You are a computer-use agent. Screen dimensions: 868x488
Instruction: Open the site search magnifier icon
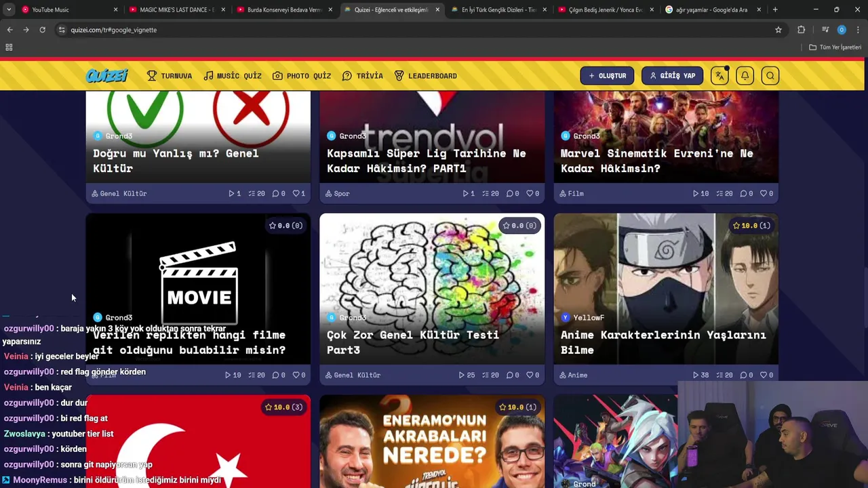[x=770, y=76]
